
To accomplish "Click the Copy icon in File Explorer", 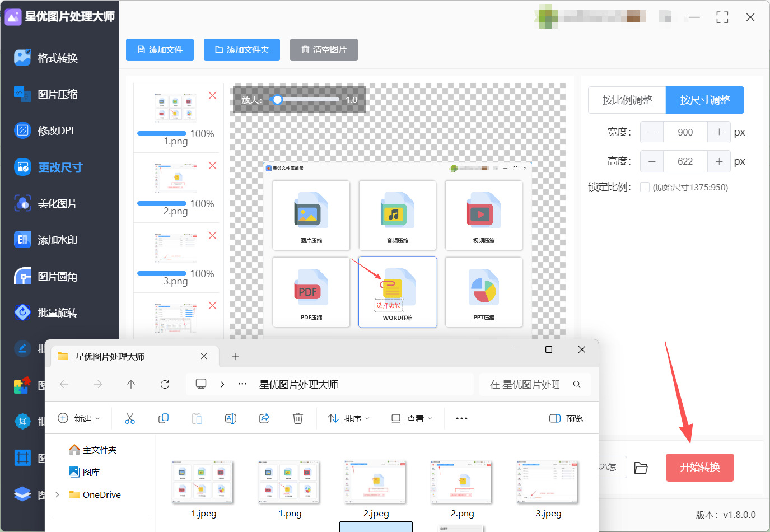I will point(164,418).
